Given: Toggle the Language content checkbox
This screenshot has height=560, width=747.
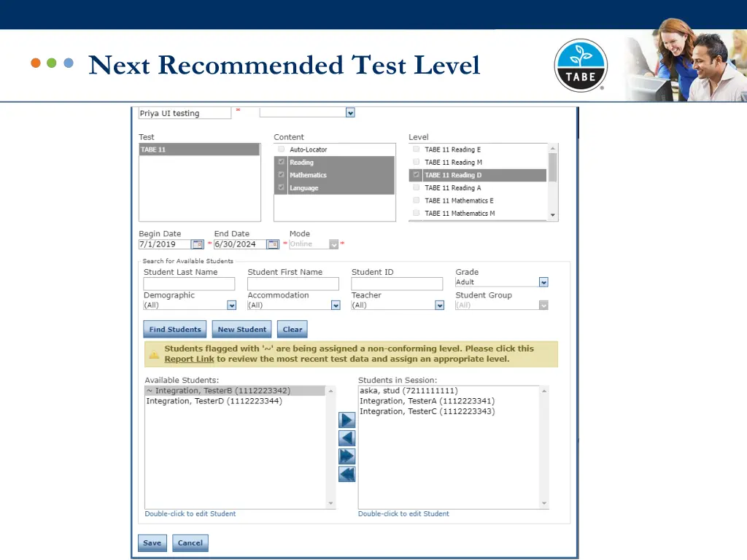Looking at the screenshot, I should (x=281, y=187).
